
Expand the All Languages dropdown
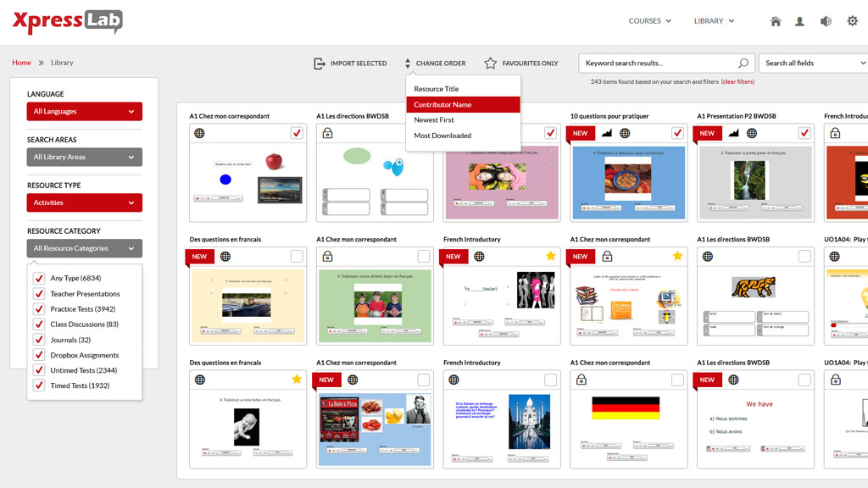tap(84, 111)
